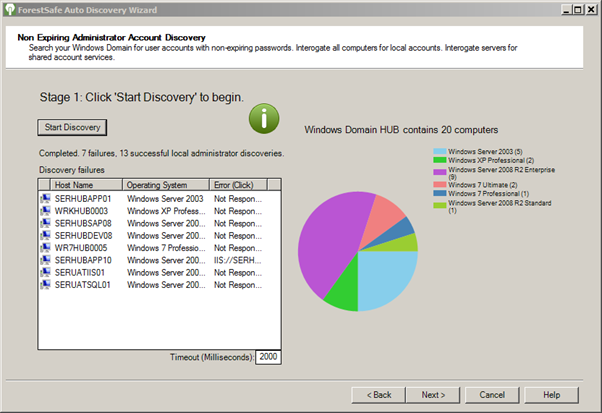This screenshot has width=602, height=413.
Task: Click the Start Discovery button
Action: click(x=72, y=127)
